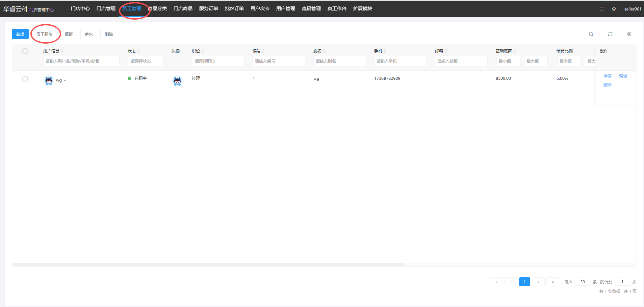Open 详情 link for employee wg
This screenshot has height=307, width=644.
pyautogui.click(x=607, y=76)
